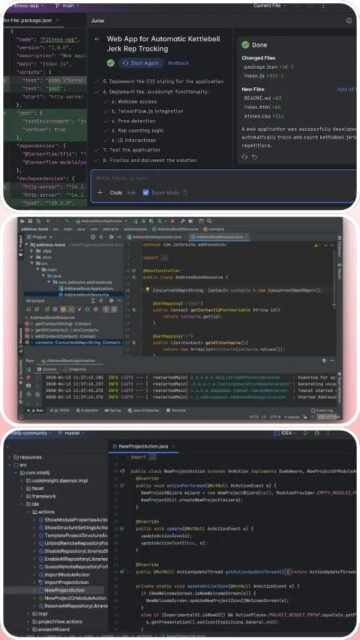Select AddressBookResource class in project tree
The width and height of the screenshot is (360, 640).
[83, 294]
